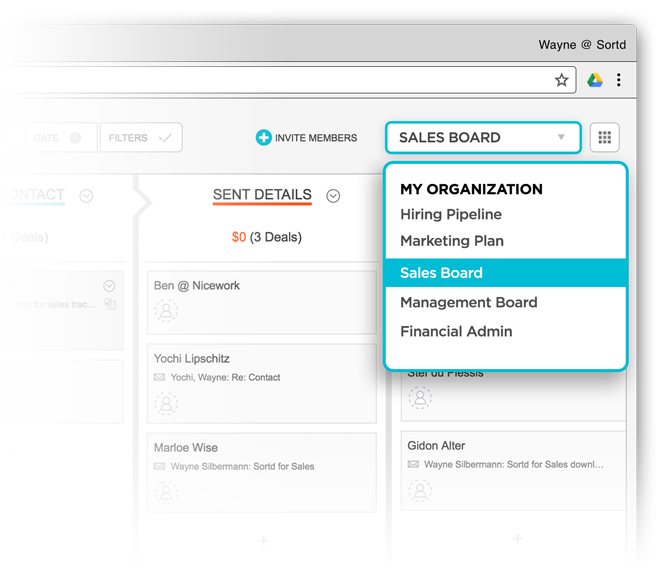
Task: Switch to the Financial Admin board
Action: [456, 331]
